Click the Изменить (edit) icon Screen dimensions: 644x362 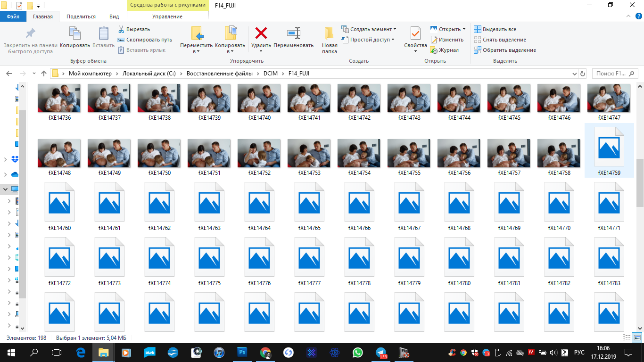(x=434, y=40)
